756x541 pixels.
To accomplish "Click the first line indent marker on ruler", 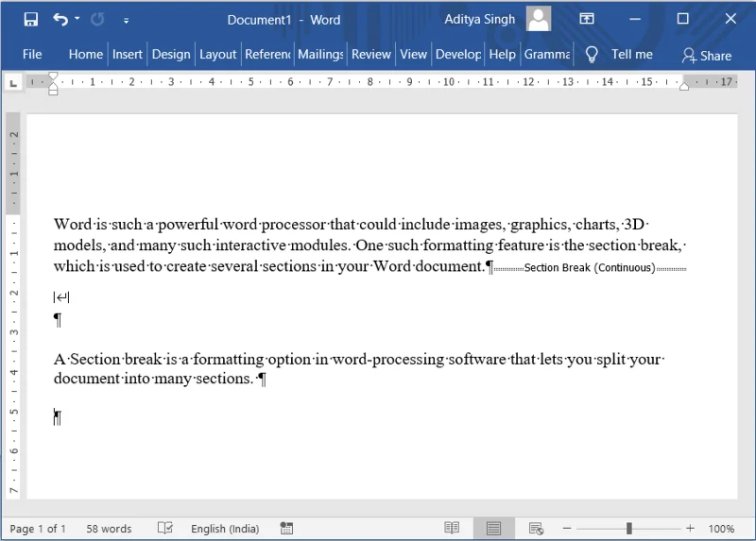I will (x=53, y=76).
